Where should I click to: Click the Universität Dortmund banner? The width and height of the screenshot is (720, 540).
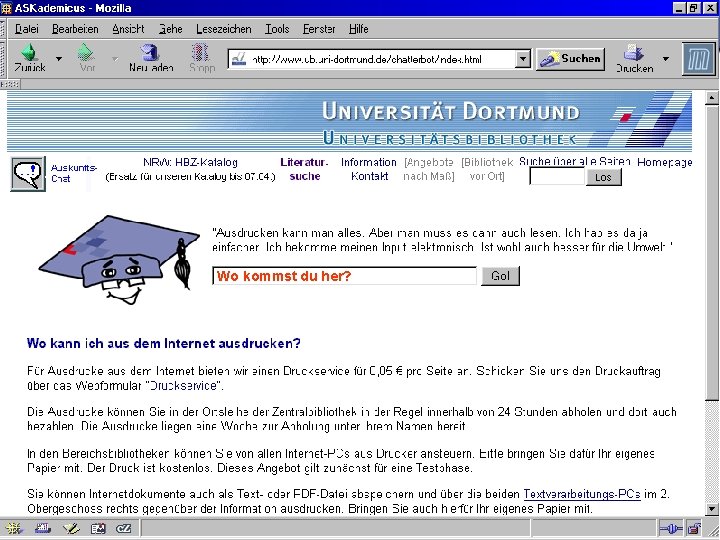tap(349, 121)
